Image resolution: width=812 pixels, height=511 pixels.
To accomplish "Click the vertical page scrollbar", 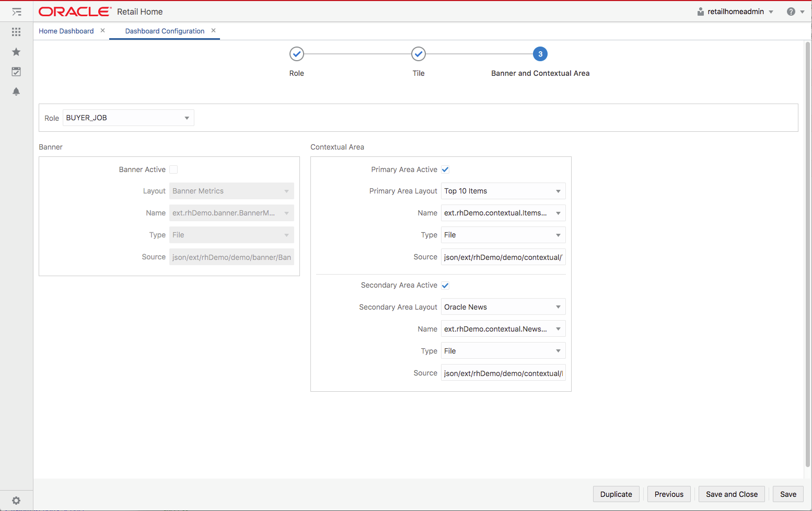I will click(808, 254).
